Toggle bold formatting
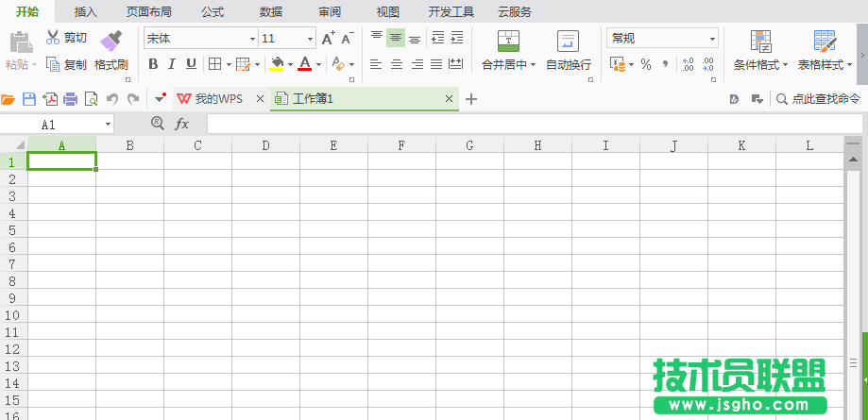868x420 pixels. tap(153, 64)
